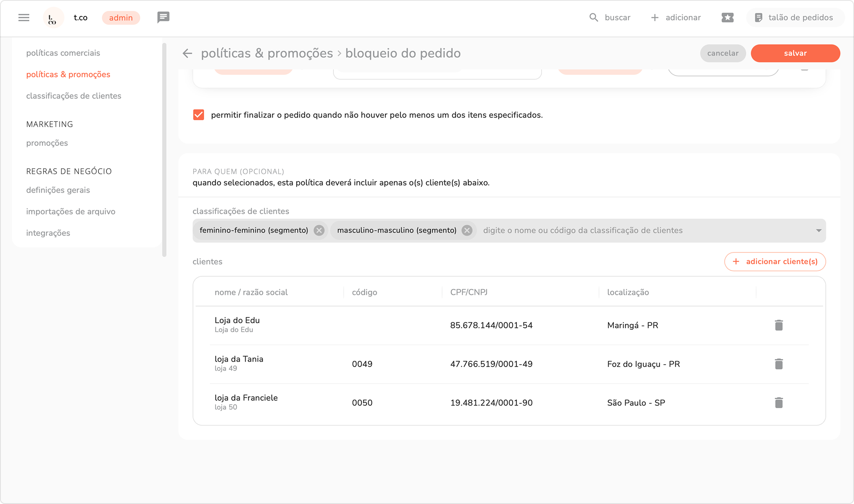Click the t.co logo avatar
The width and height of the screenshot is (854, 504).
[53, 18]
